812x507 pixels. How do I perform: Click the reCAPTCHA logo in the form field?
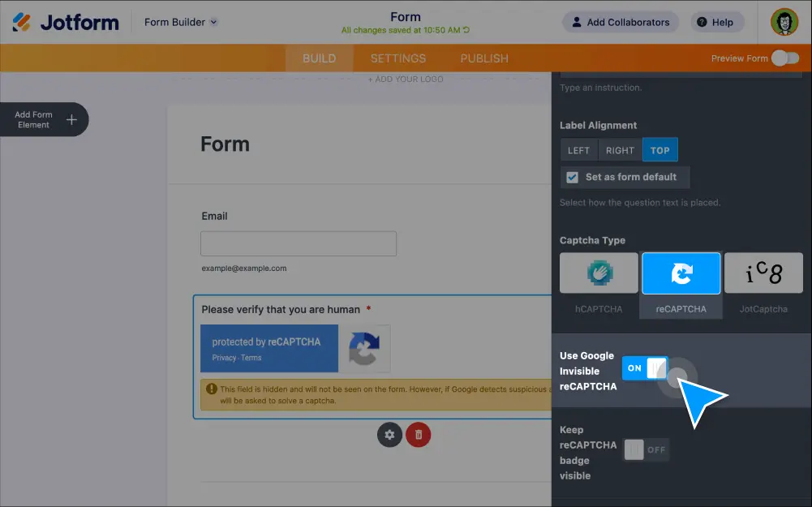click(x=364, y=349)
